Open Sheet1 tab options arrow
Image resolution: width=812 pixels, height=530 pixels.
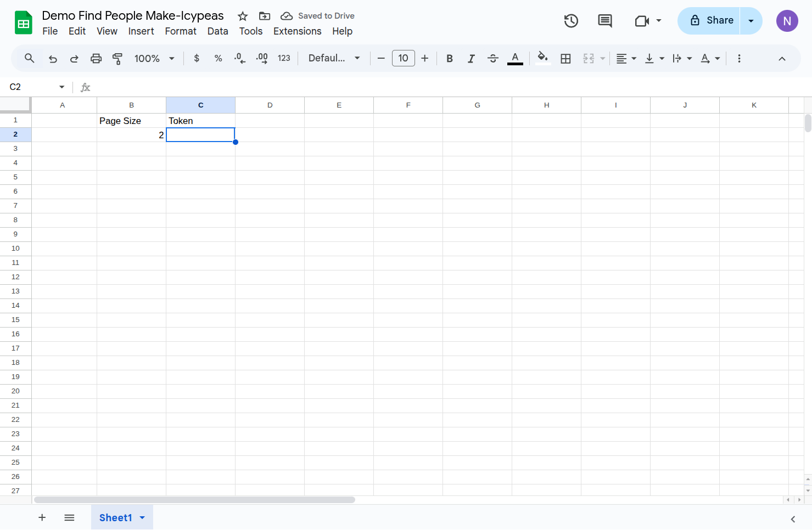142,517
